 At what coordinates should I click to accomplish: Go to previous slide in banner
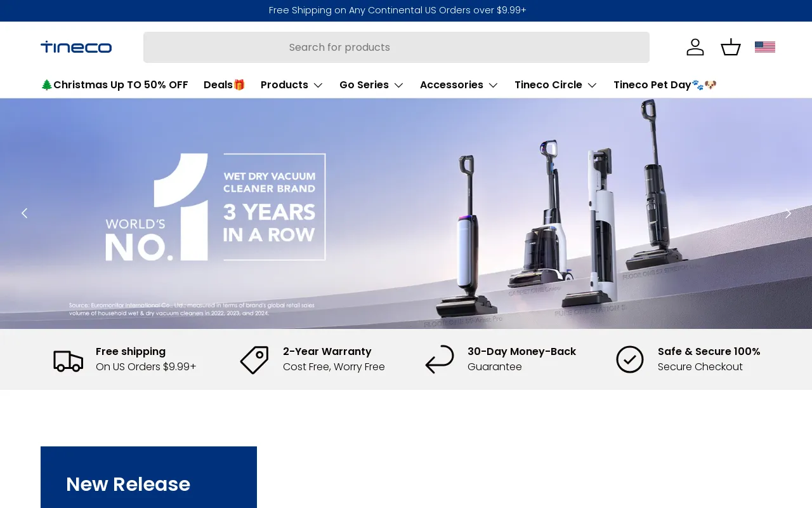(x=24, y=213)
